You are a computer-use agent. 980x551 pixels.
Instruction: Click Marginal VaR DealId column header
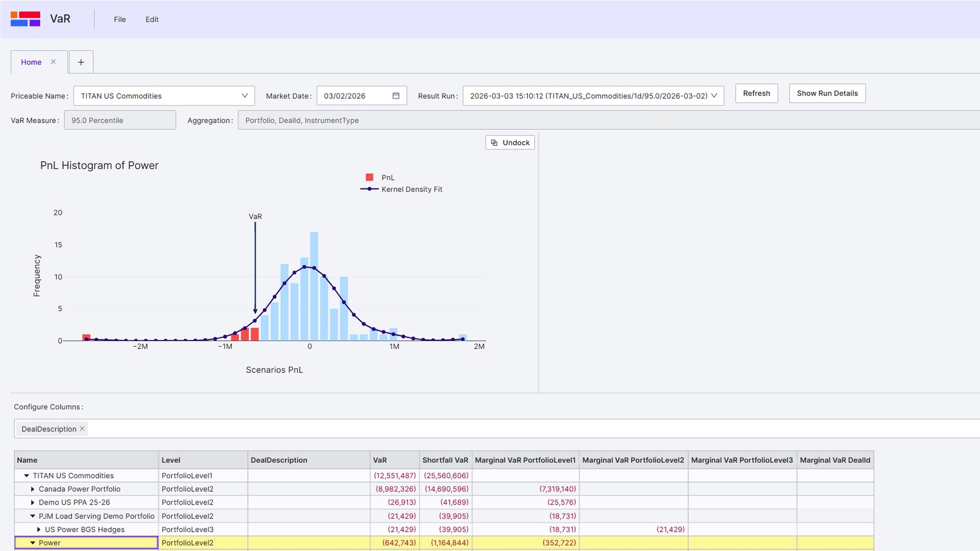point(835,460)
